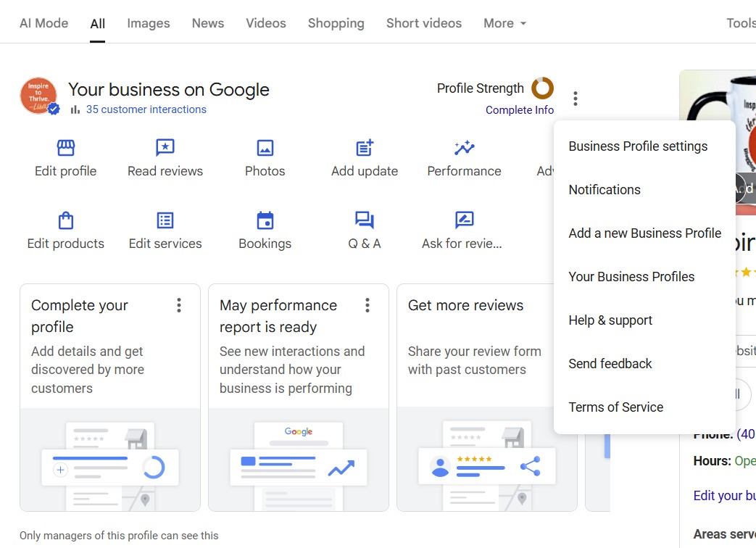
Task: Choose Business Profile settings from menu
Action: coord(644,146)
